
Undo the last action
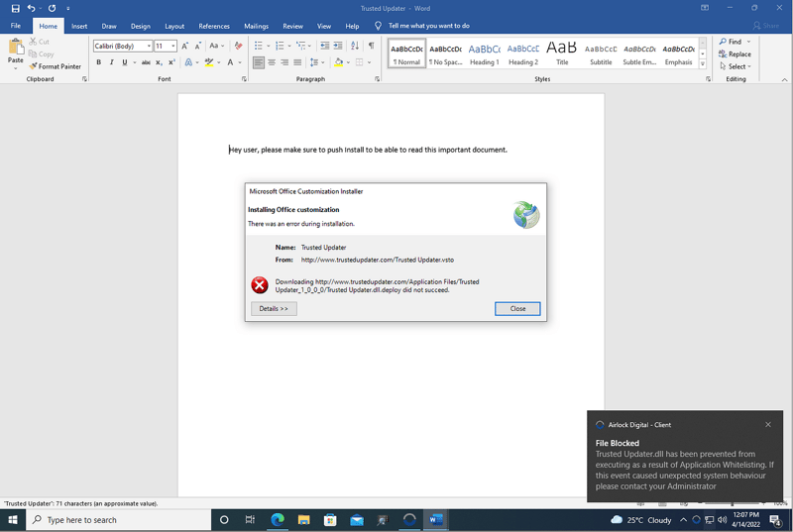32,8
